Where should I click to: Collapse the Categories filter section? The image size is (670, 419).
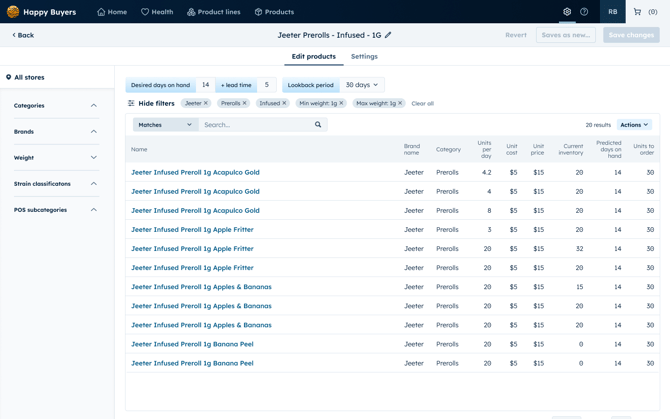(94, 105)
